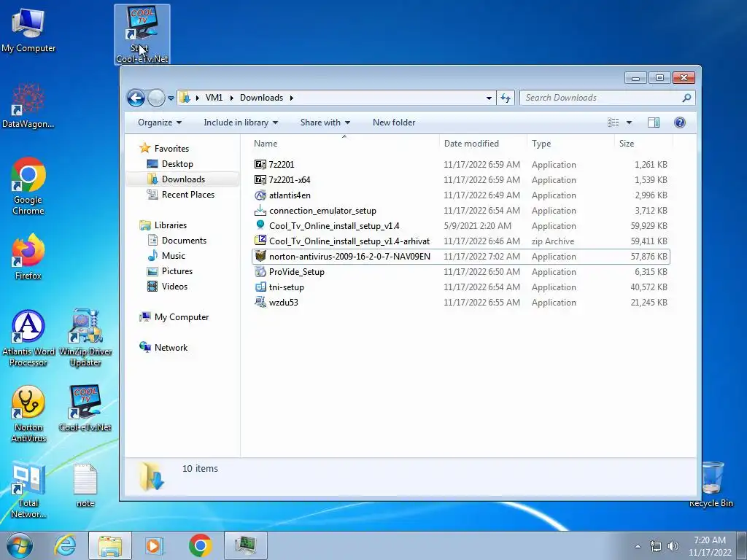Select Cool_Tv_Online_install_setup_v1.4-arhivat zip
The image size is (747, 560).
(x=461, y=241)
